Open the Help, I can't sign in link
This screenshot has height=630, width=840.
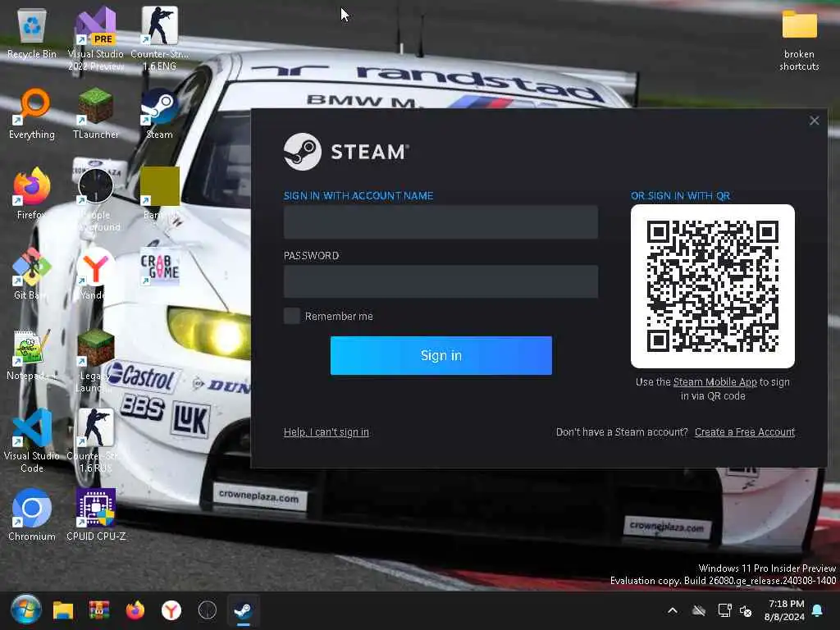pos(326,431)
